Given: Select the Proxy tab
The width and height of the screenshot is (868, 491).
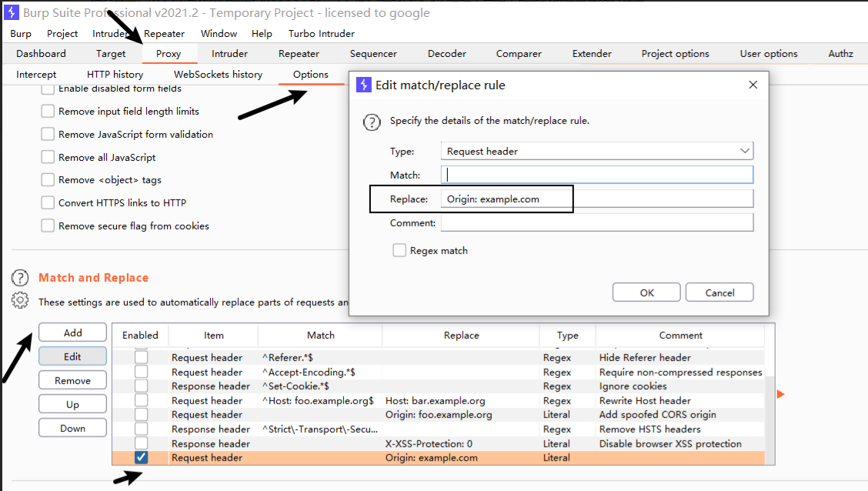Looking at the screenshot, I should tap(169, 54).
